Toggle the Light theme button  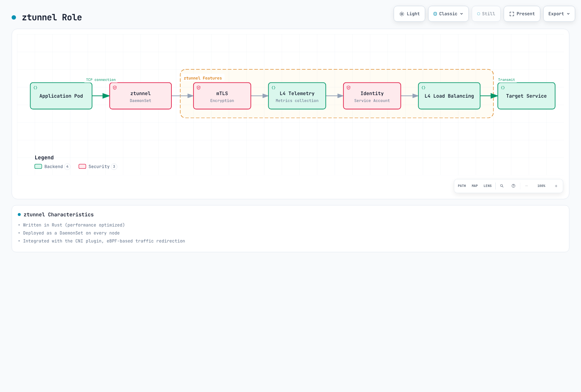tap(409, 14)
